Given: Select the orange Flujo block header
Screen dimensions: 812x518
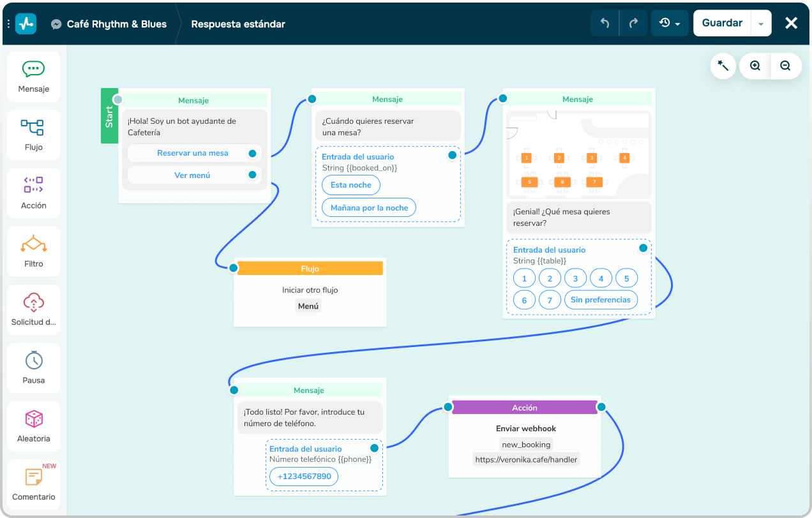Looking at the screenshot, I should click(x=310, y=269).
